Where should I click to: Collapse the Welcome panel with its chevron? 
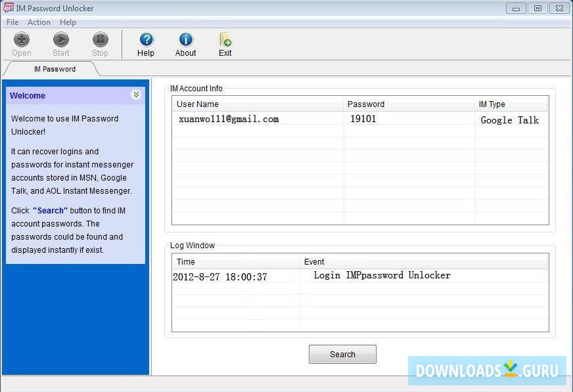pyautogui.click(x=136, y=95)
